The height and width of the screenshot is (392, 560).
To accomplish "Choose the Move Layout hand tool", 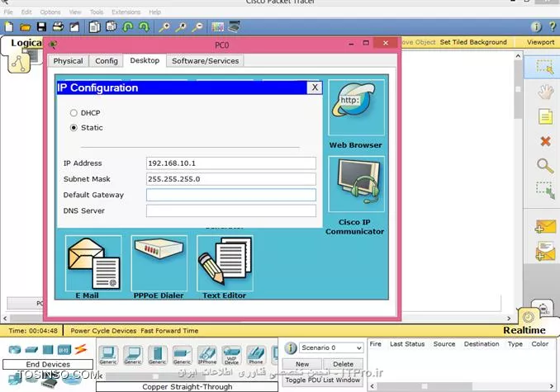I will click(x=545, y=92).
